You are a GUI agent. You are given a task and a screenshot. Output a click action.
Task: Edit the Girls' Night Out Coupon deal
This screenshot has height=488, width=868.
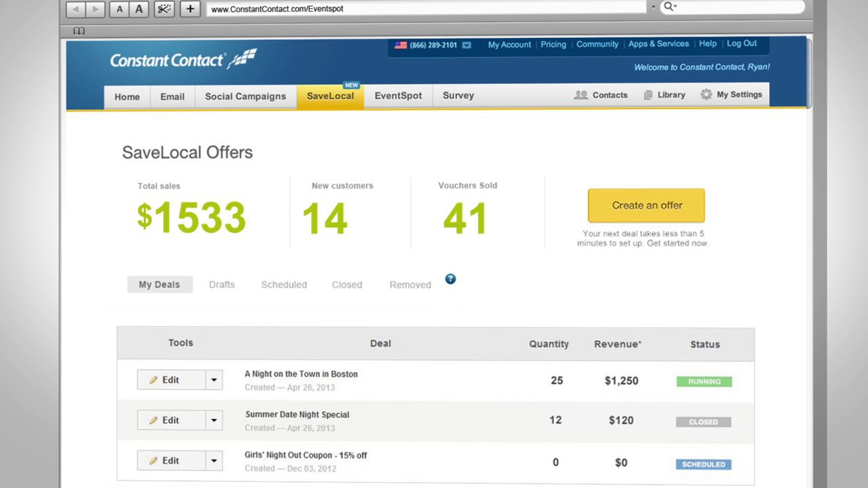pos(171,461)
